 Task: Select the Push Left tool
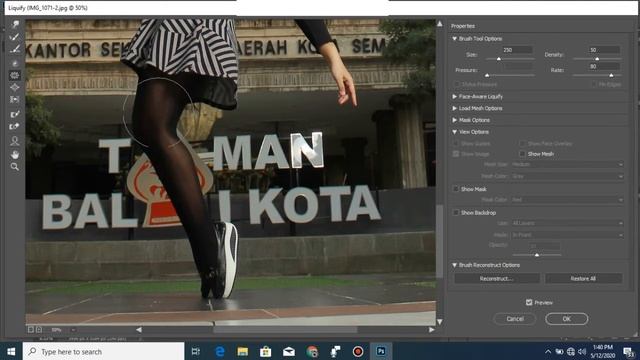pyautogui.click(x=15, y=99)
